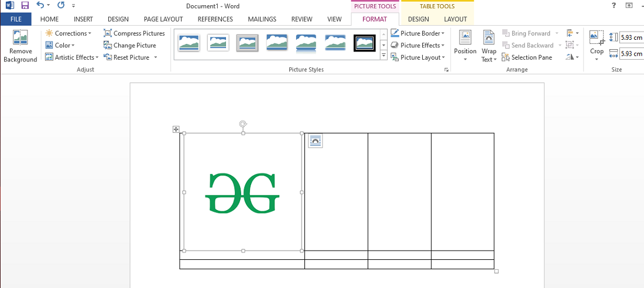Switch to the REVIEW tab
This screenshot has width=644, height=288.
point(303,19)
